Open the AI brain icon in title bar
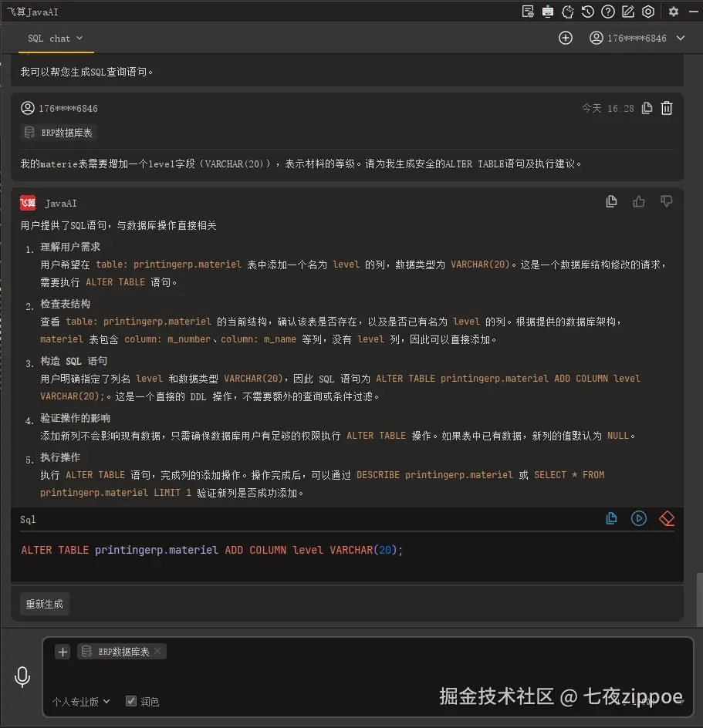The height and width of the screenshot is (728, 703). (x=567, y=12)
